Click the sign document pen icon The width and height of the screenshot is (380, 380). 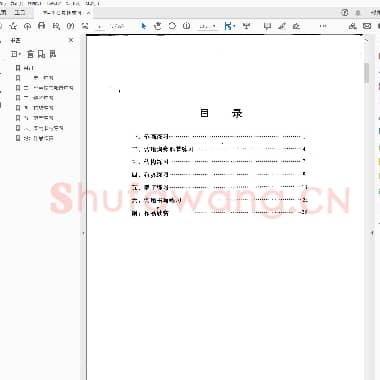coord(296,26)
